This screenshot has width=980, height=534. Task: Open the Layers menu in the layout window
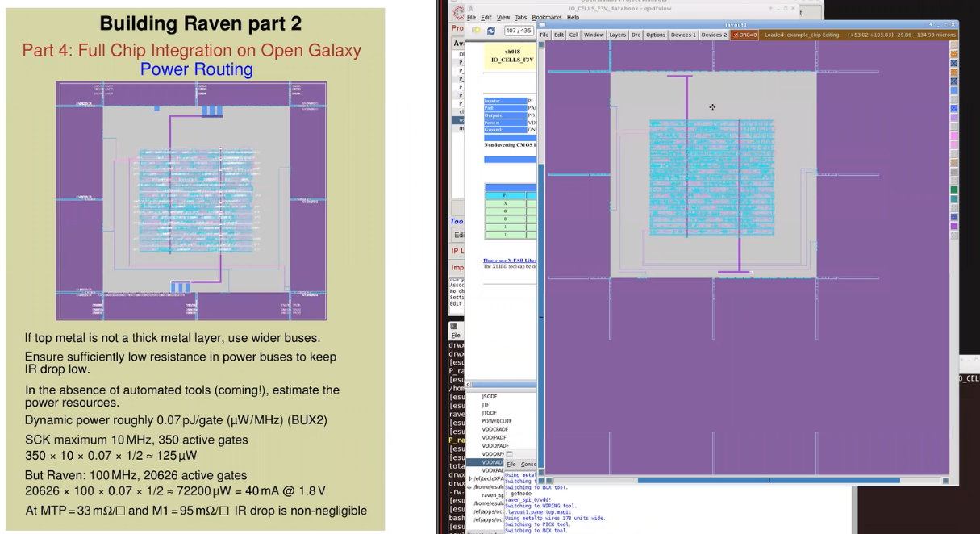[x=617, y=35]
